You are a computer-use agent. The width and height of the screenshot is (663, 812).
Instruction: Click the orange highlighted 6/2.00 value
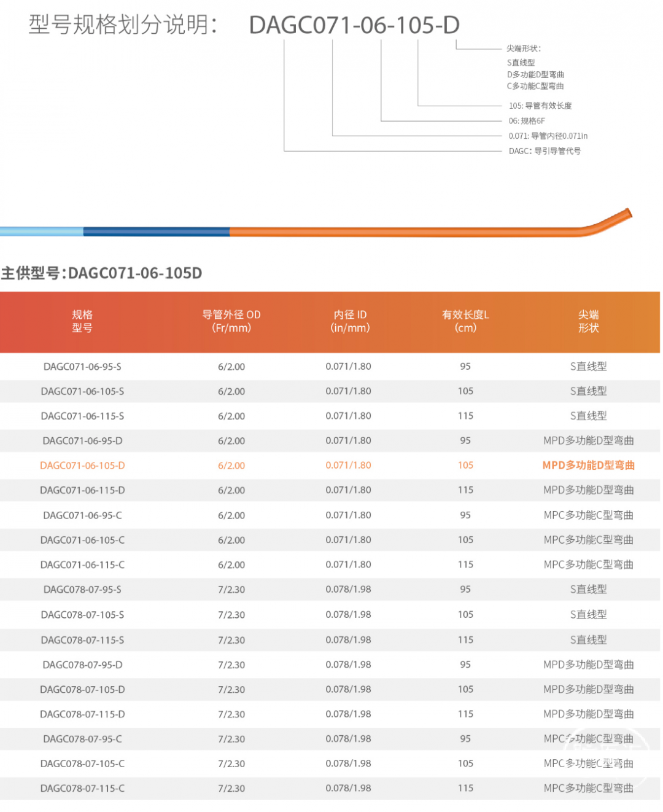[231, 466]
